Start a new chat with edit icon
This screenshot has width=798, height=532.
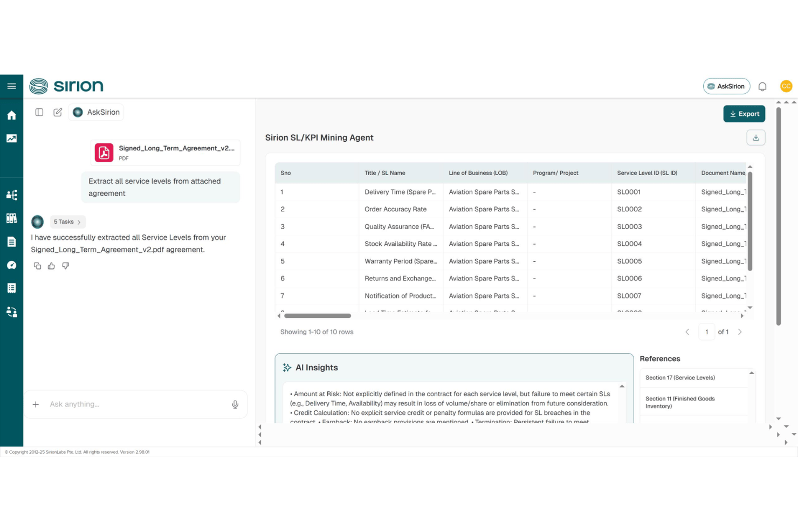tap(58, 112)
